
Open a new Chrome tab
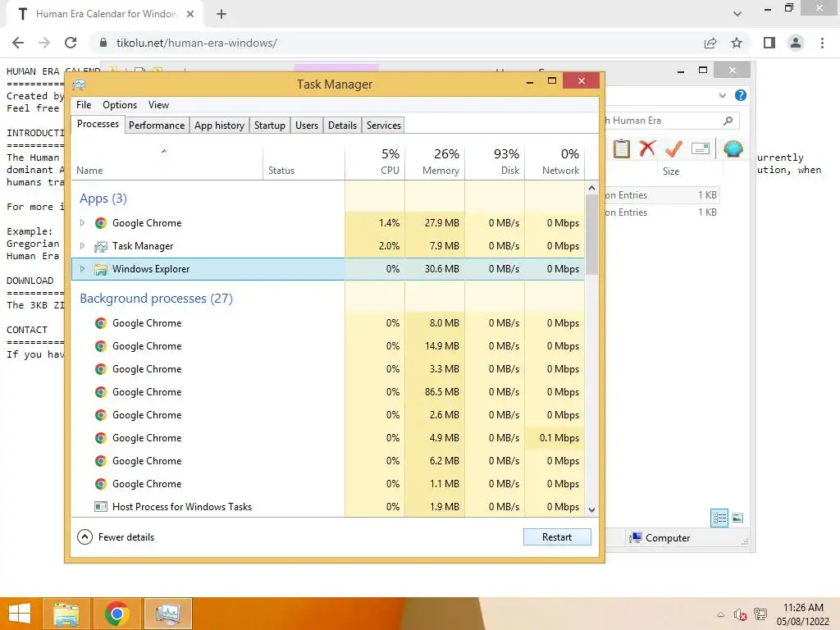[x=221, y=15]
